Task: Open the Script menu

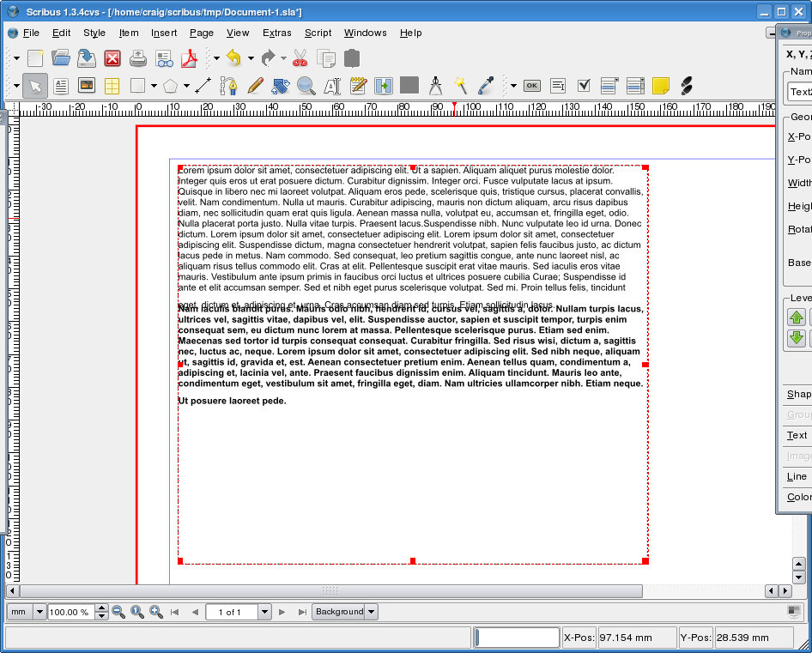Action: click(318, 33)
